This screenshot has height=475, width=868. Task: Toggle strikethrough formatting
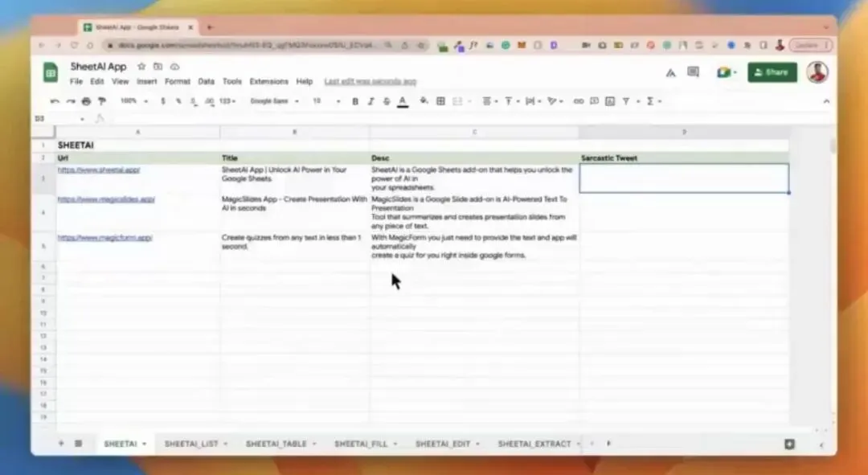click(x=387, y=101)
